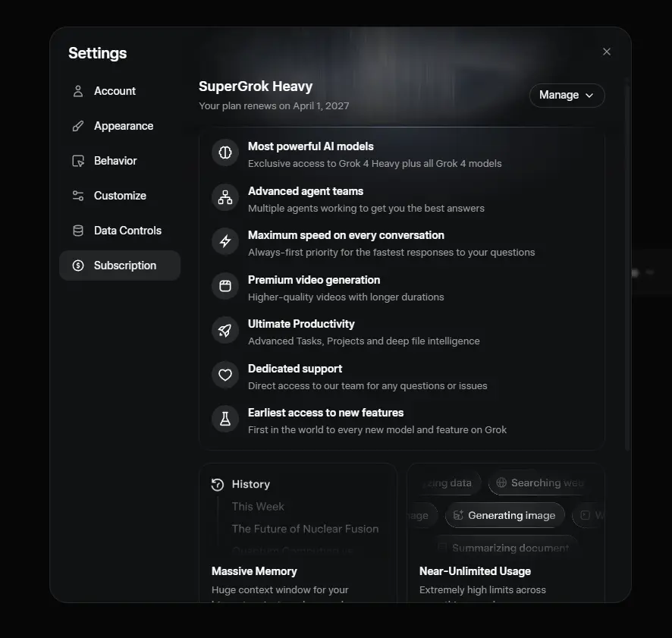Click the flask Earliest access icon

225,419
